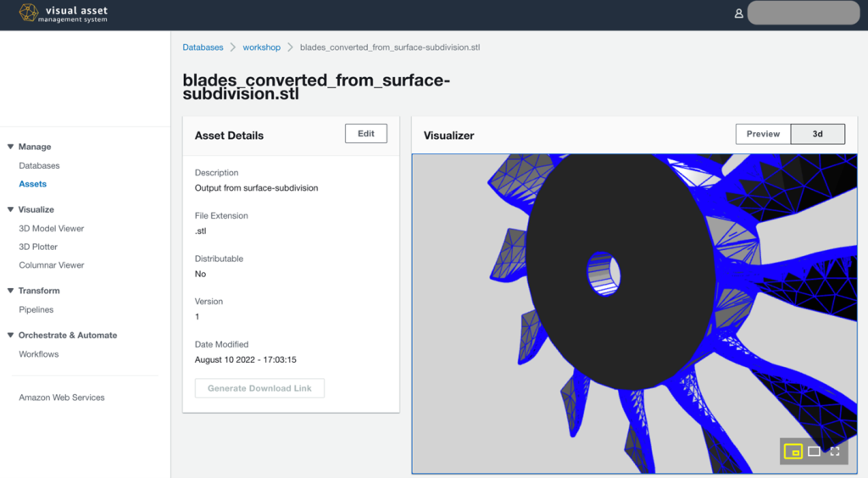The height and width of the screenshot is (478, 868).
Task: Click the user name field in header
Action: [x=804, y=13]
